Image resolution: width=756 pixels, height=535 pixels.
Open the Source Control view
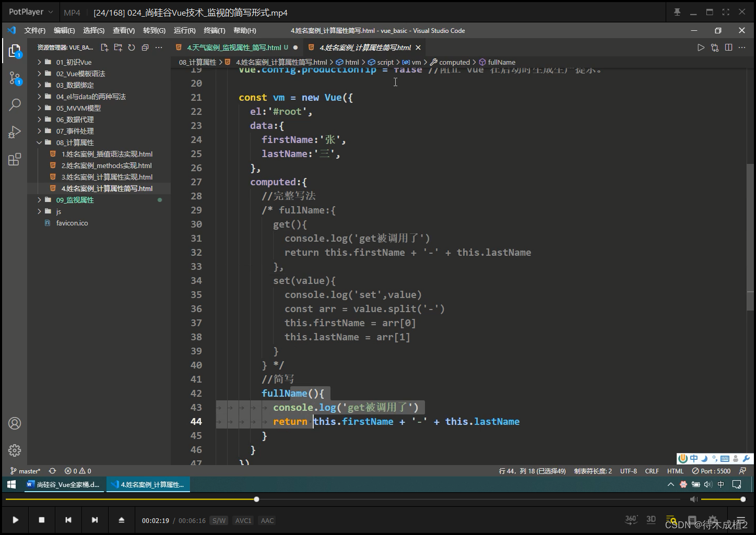point(15,78)
